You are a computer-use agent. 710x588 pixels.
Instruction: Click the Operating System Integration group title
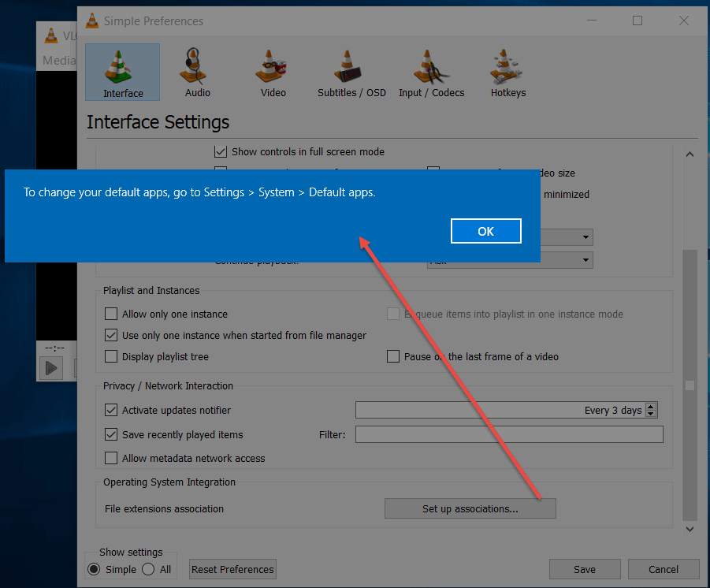point(169,482)
